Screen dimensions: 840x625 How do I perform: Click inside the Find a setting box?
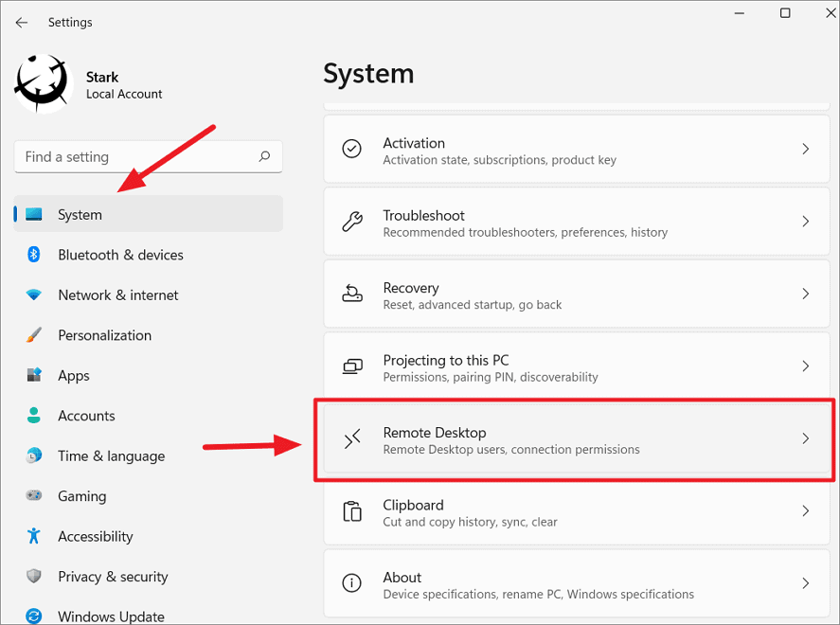point(123,156)
